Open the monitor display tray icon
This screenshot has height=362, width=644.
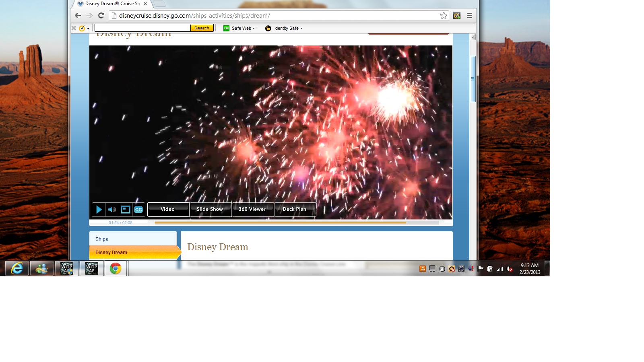[432, 269]
